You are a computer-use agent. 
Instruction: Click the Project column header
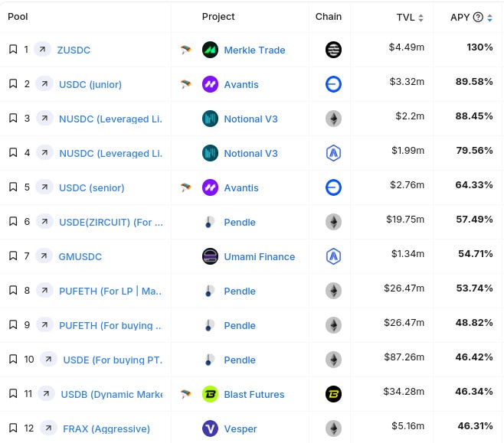(218, 17)
